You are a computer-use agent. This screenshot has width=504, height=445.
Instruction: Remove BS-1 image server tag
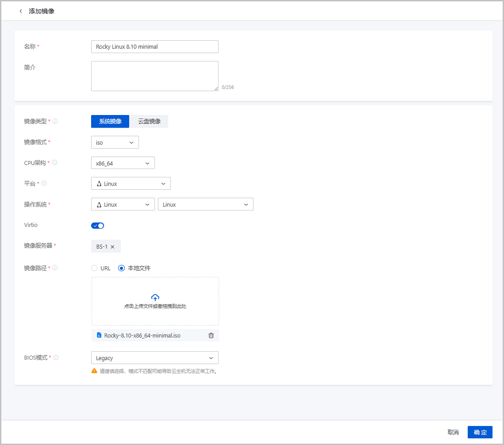pyautogui.click(x=113, y=247)
